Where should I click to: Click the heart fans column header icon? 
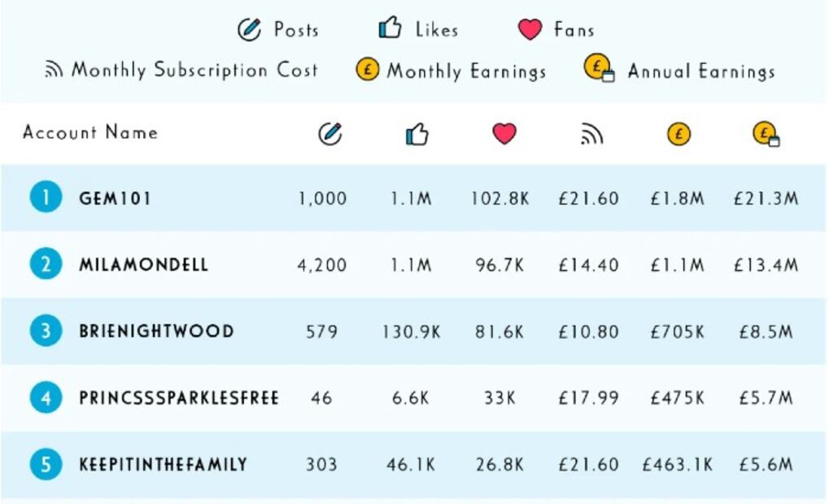click(504, 133)
